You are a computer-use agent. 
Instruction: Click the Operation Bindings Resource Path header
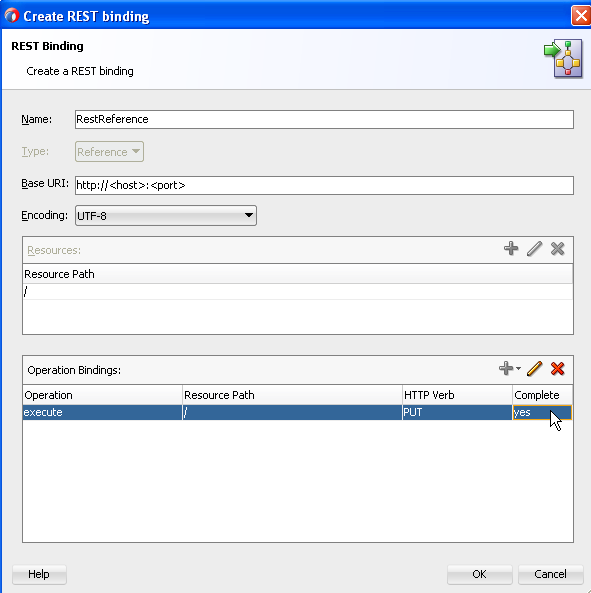pos(292,395)
